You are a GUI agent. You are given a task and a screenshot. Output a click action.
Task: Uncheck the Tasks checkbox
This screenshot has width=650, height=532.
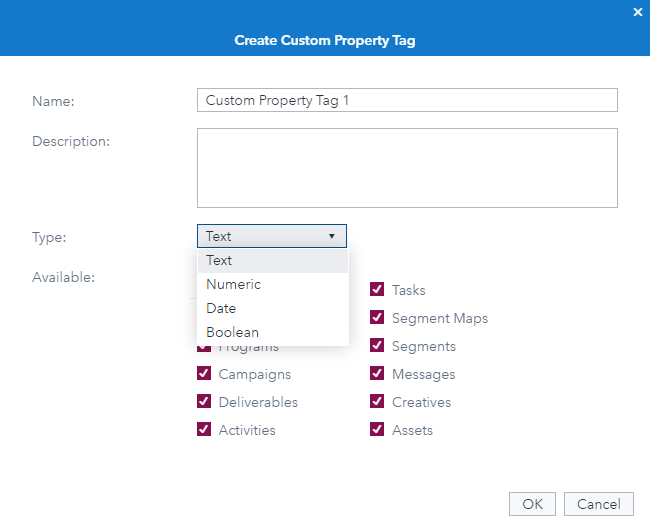pos(377,290)
